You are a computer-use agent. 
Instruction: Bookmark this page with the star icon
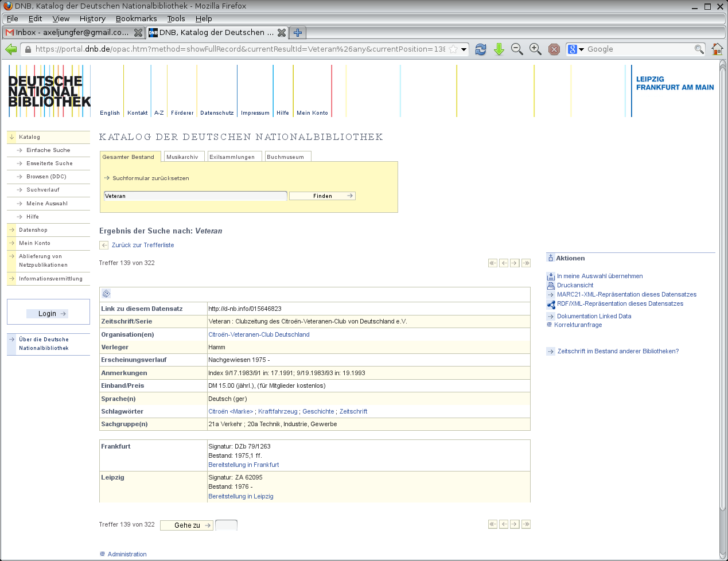(x=453, y=49)
